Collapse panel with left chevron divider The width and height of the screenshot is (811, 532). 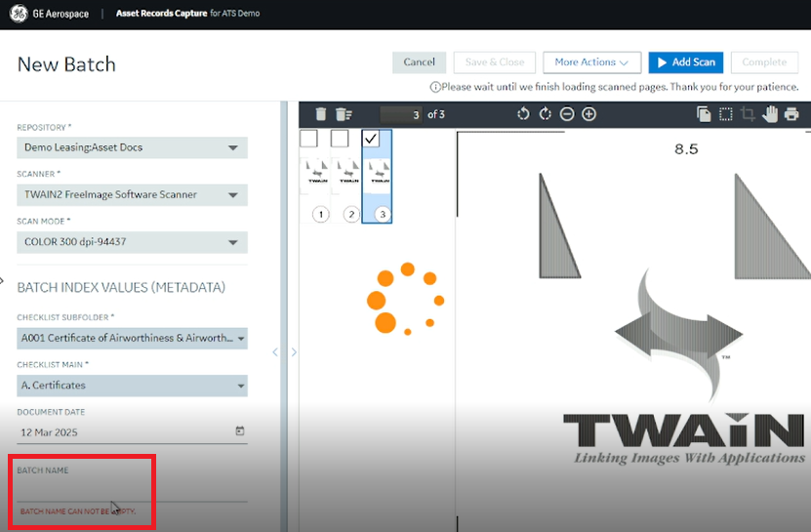[275, 352]
